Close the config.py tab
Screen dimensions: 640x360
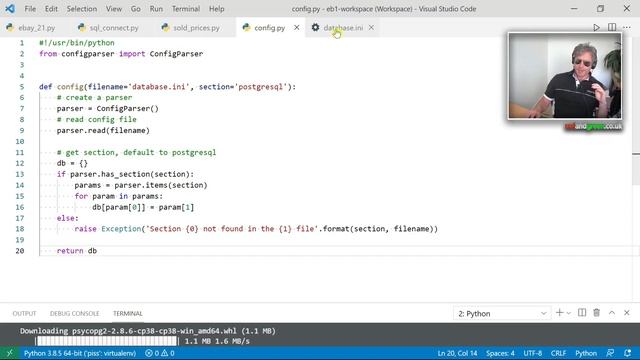pos(297,27)
